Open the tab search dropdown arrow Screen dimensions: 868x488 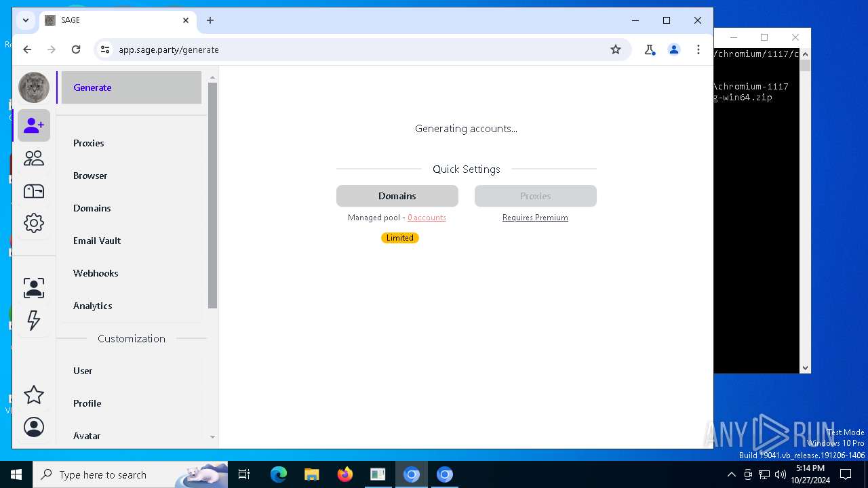point(26,20)
